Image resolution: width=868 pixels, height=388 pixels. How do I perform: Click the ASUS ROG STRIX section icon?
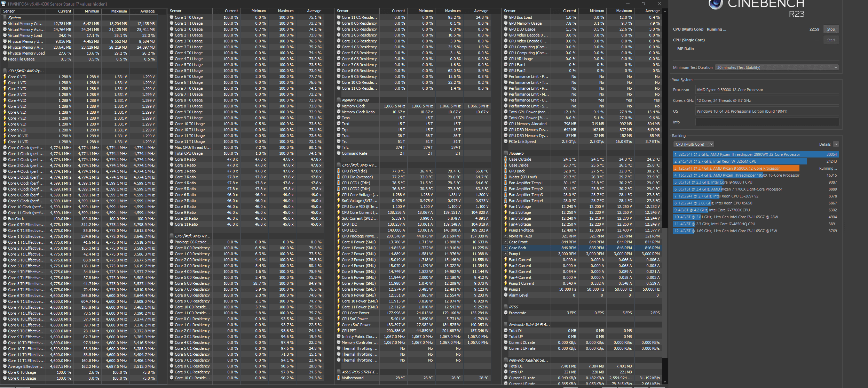(339, 372)
